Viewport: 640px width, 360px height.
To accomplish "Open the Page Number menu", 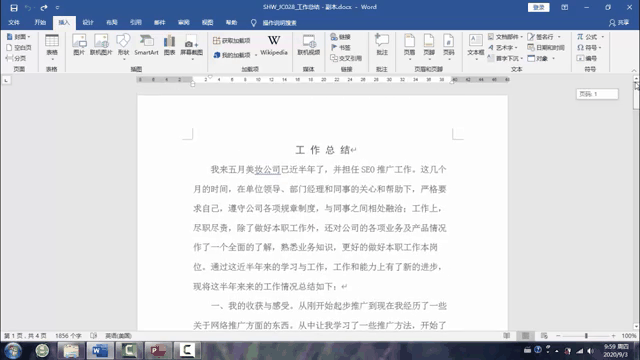I will [x=449, y=47].
